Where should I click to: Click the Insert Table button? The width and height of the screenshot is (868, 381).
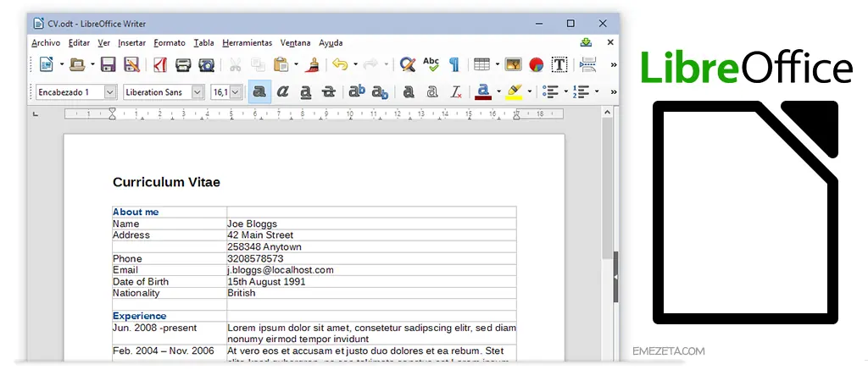pos(481,64)
